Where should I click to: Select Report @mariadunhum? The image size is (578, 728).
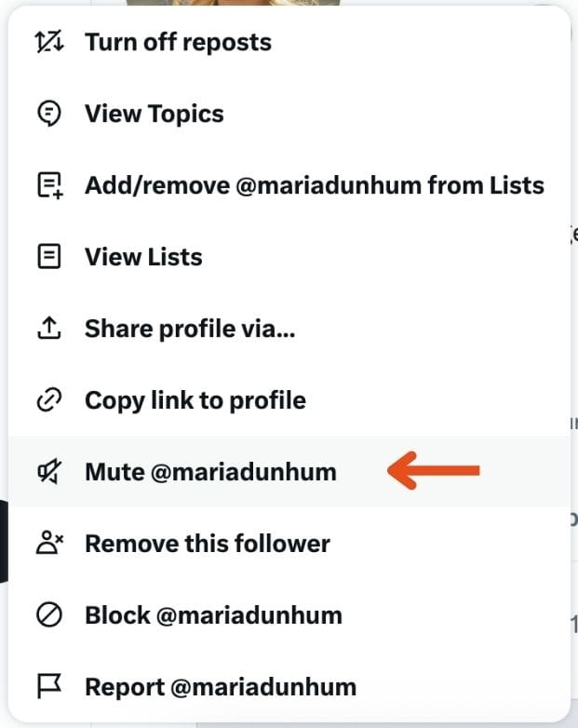(x=289, y=687)
